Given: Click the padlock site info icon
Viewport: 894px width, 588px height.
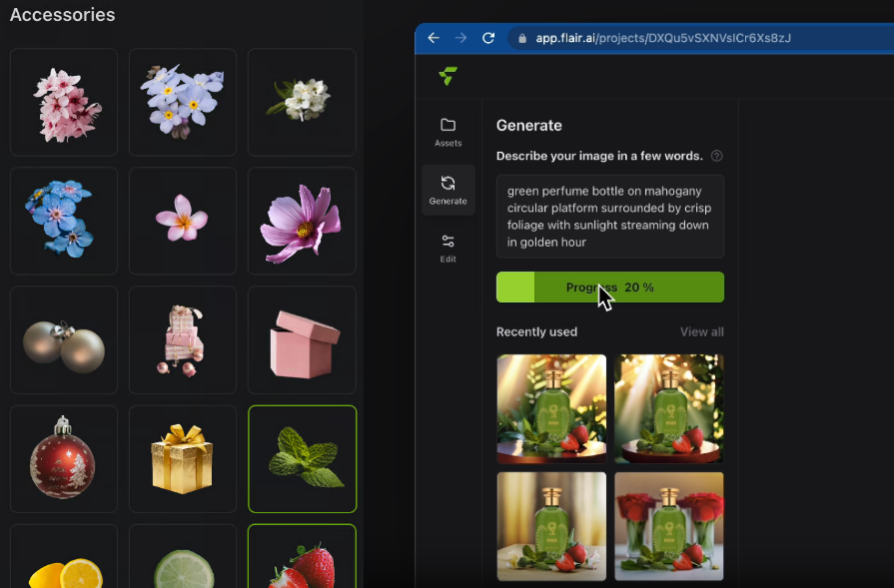Looking at the screenshot, I should coord(521,38).
